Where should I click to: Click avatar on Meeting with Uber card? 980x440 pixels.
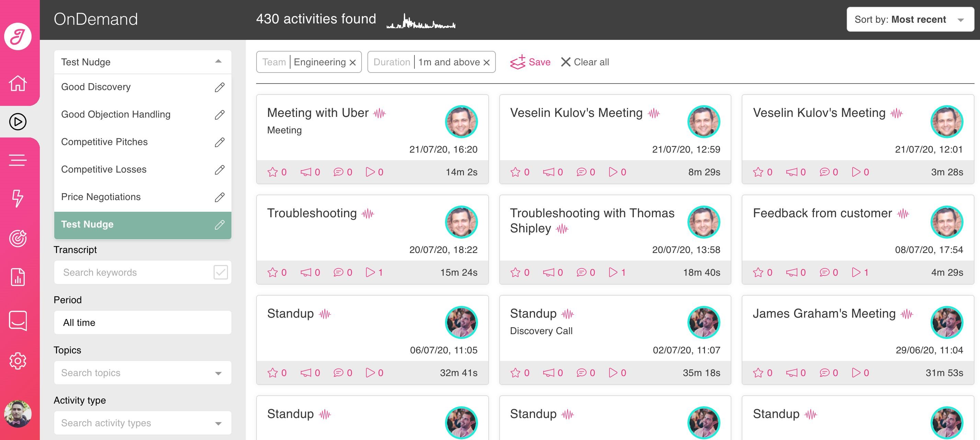pos(461,122)
